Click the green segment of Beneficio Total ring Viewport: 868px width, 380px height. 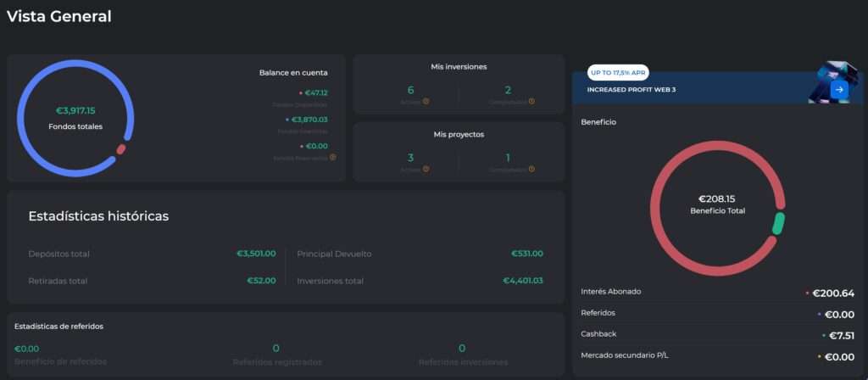point(778,223)
